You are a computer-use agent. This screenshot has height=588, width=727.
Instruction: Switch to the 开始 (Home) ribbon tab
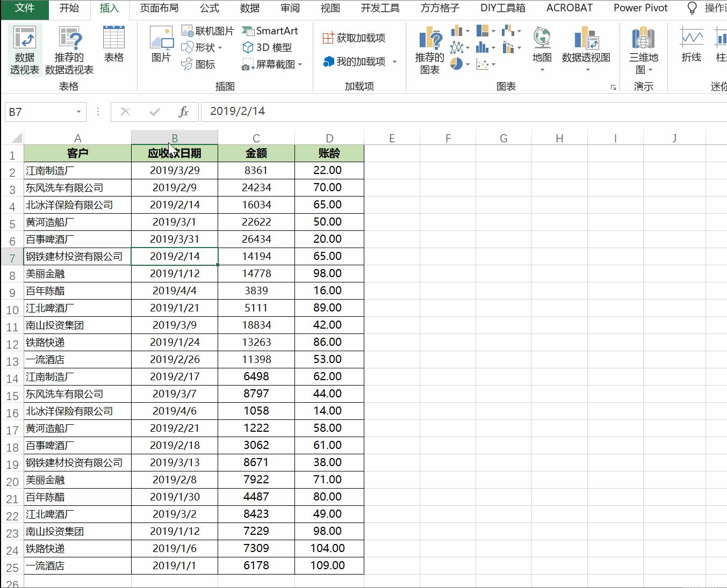tap(68, 8)
